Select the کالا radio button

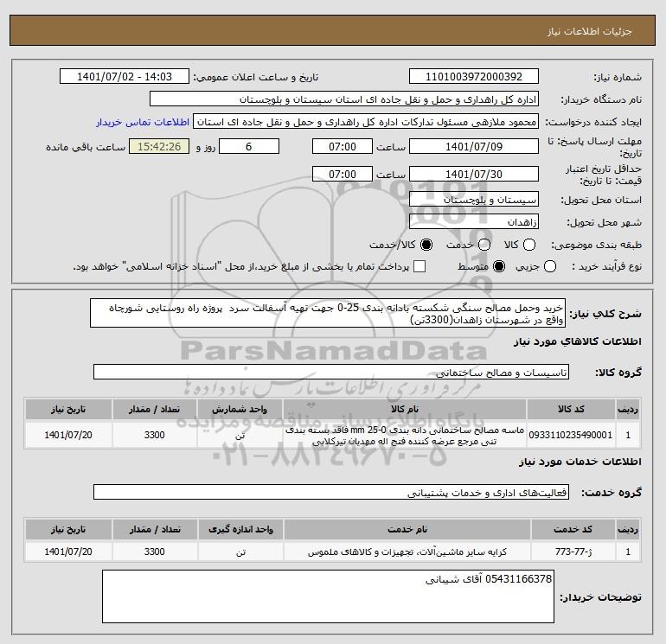[x=529, y=245]
